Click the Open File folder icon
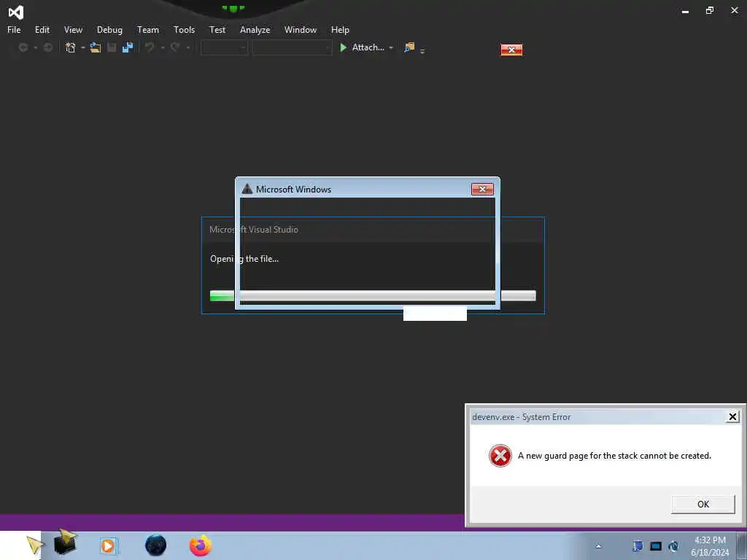Viewport: 747px width, 560px height. (x=96, y=47)
